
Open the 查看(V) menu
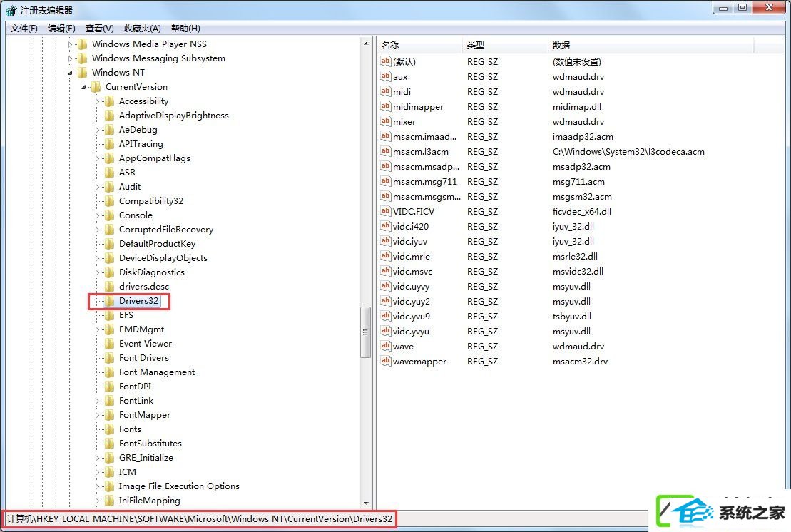(x=99, y=29)
